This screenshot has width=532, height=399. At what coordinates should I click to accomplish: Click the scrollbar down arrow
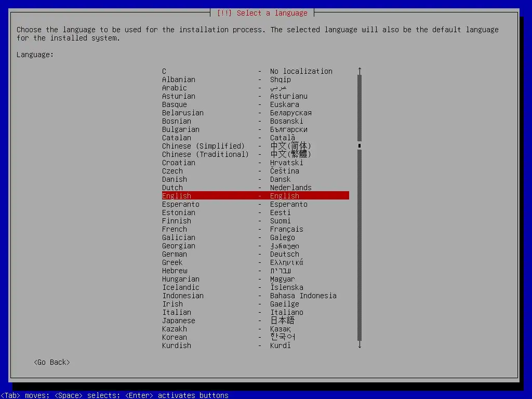[x=360, y=345]
